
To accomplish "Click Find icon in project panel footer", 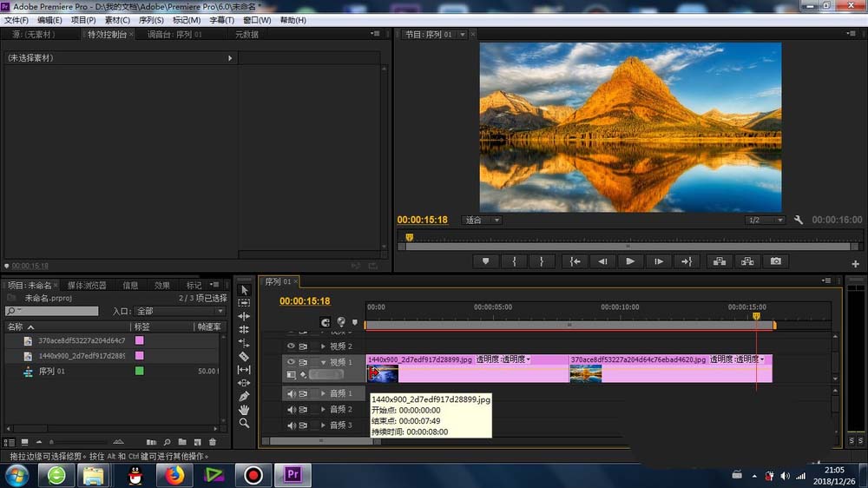I will point(168,442).
